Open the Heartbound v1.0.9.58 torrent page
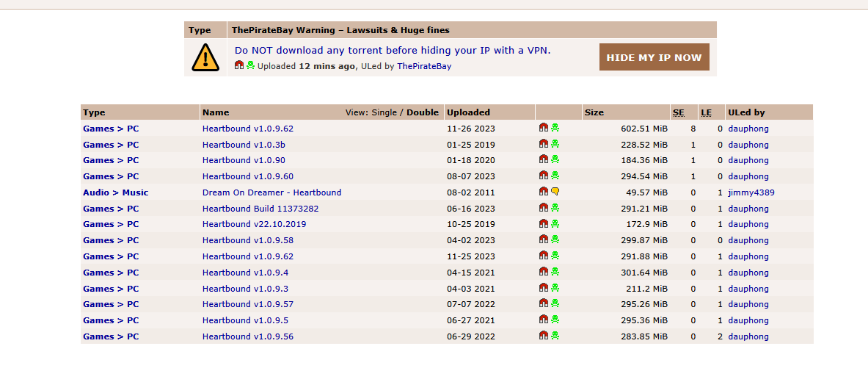This screenshot has height=371, width=868. point(248,240)
